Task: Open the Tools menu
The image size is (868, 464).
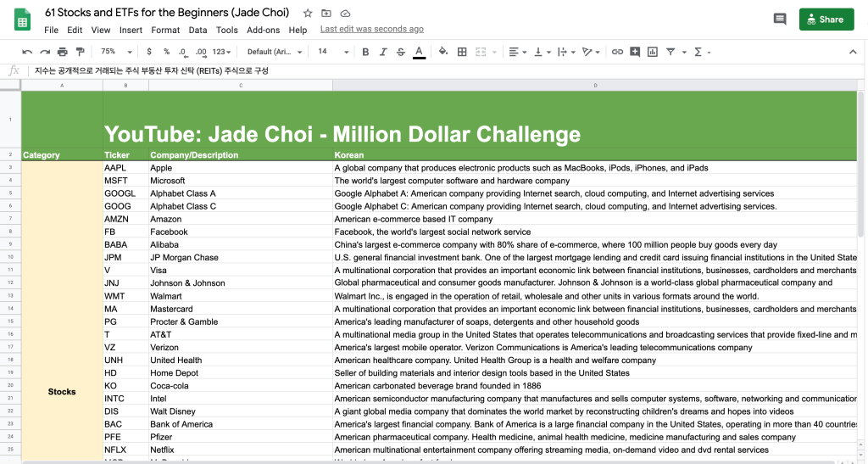Action: pos(227,30)
